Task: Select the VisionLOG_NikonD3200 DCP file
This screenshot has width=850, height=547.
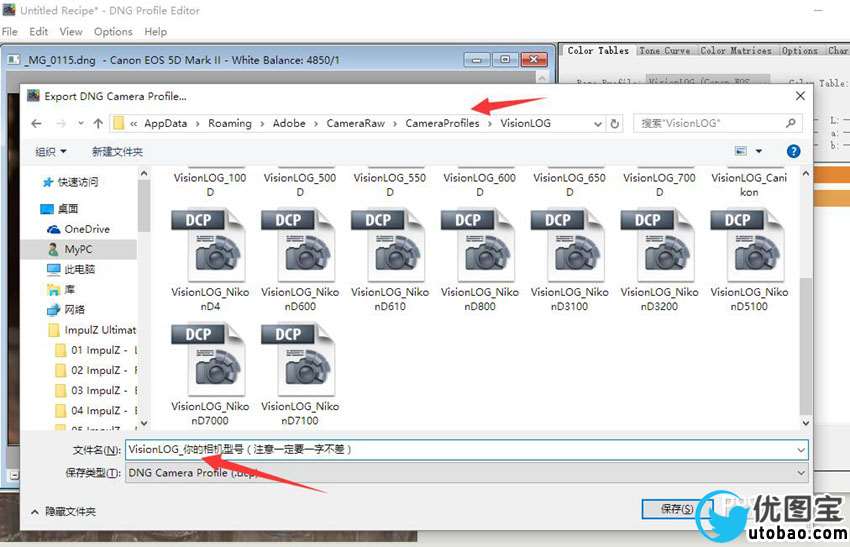Action: (x=659, y=261)
